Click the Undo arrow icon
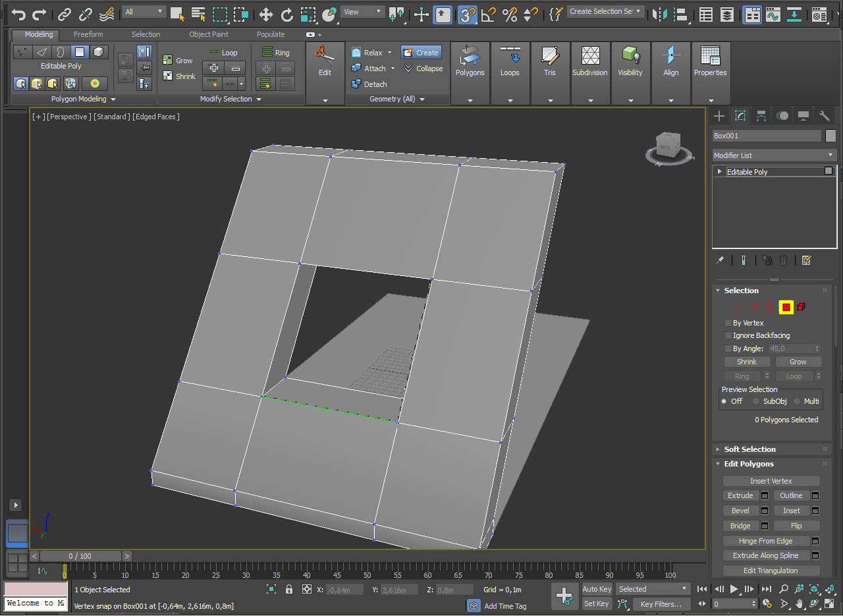 click(x=18, y=14)
